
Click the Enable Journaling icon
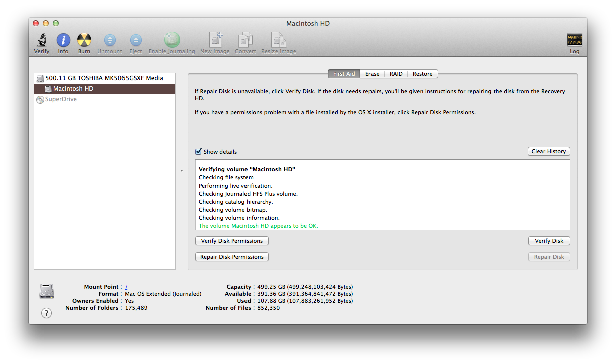[x=172, y=40]
